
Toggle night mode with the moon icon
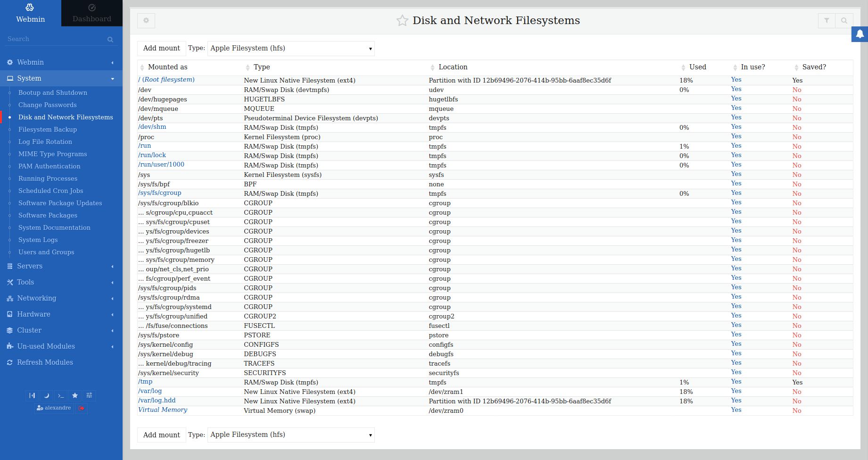(46, 395)
